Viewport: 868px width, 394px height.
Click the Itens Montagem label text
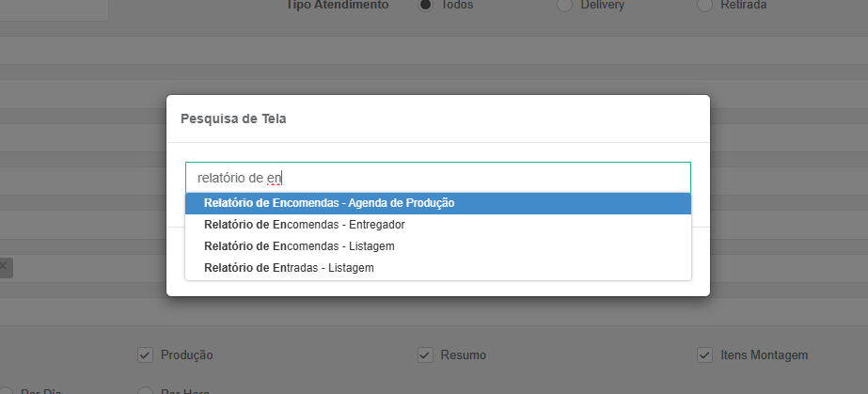pos(764,355)
